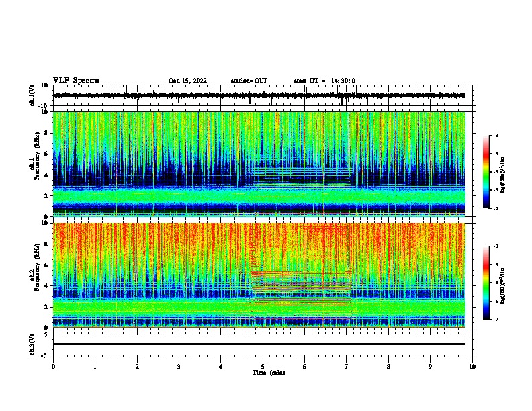Click time axis tick label "0"
Viewport: 532px width, 411px height.
[x=53, y=367]
